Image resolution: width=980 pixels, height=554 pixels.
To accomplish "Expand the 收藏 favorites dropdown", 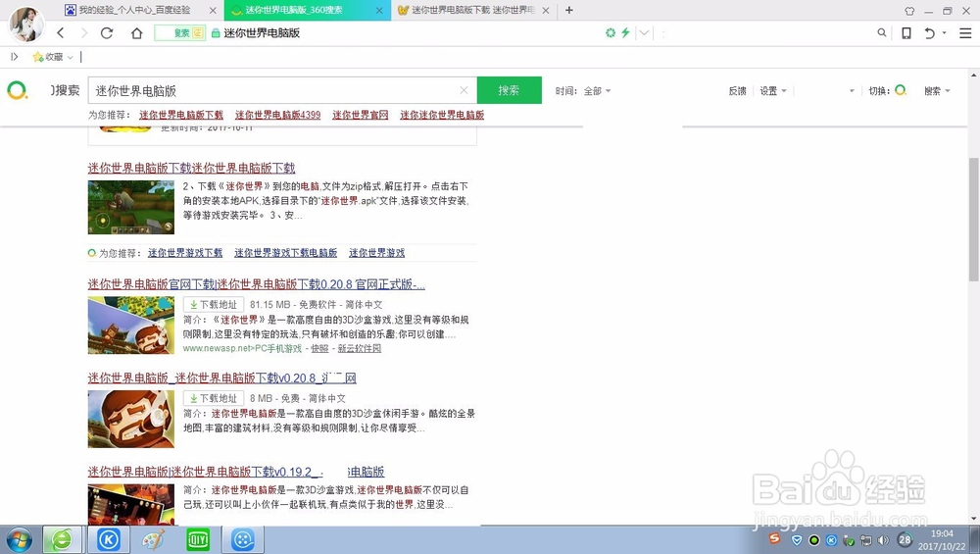I will point(53,57).
